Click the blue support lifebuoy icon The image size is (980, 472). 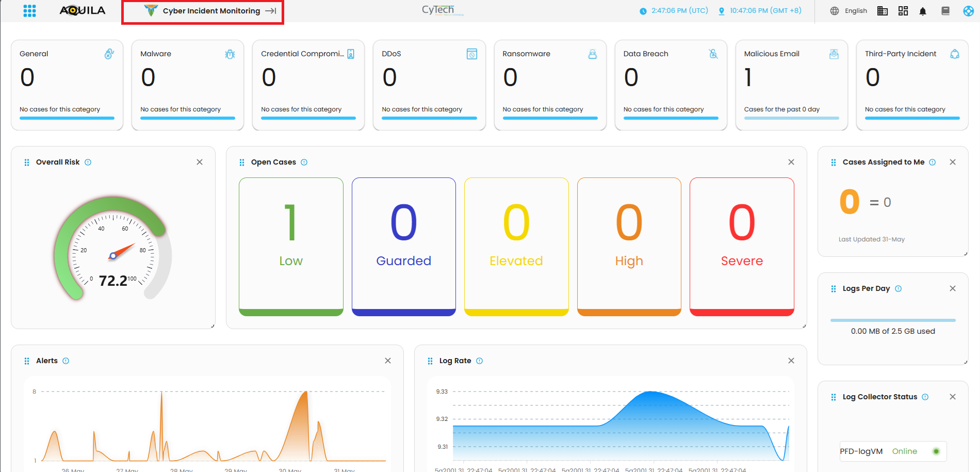pyautogui.click(x=968, y=11)
